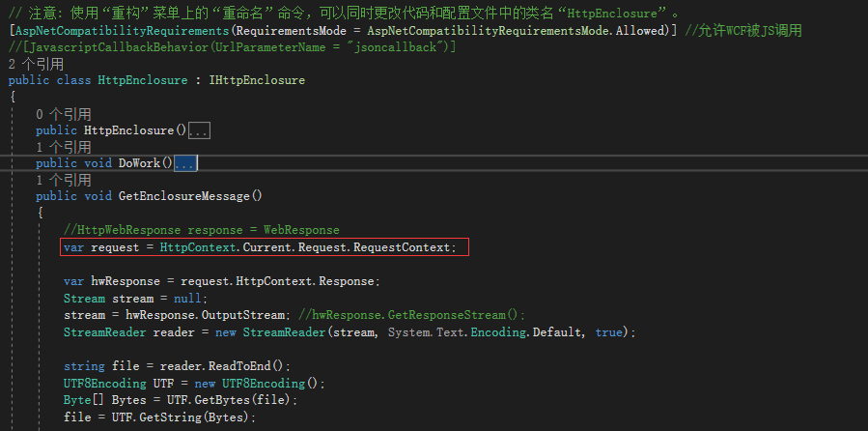Image resolution: width=868 pixels, height=431 pixels.
Task: Open the '2 个引用' CodeLens link
Action: click(x=36, y=64)
